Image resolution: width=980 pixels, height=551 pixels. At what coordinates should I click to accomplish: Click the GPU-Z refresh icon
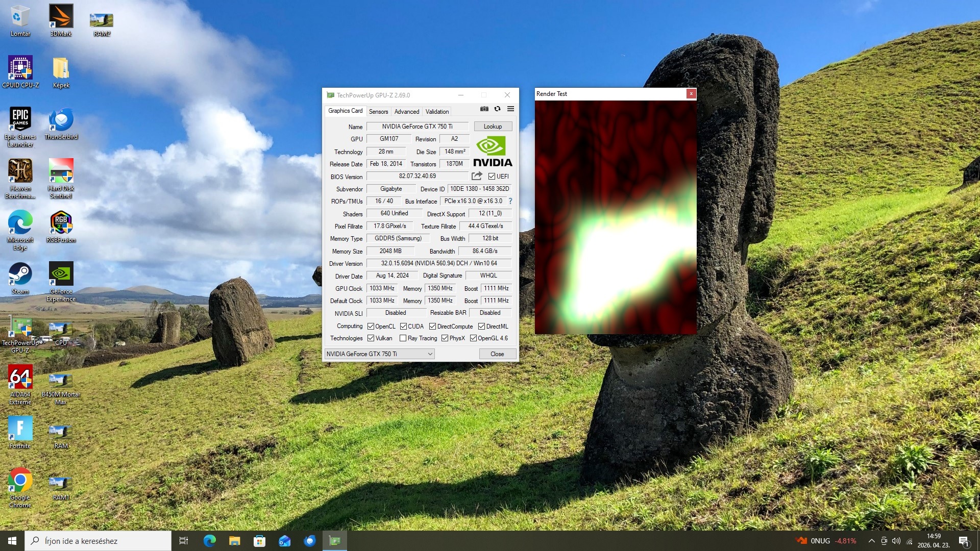tap(497, 109)
